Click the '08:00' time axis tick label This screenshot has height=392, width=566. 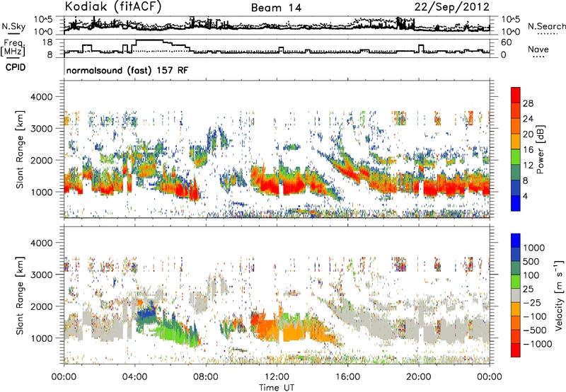point(206,377)
